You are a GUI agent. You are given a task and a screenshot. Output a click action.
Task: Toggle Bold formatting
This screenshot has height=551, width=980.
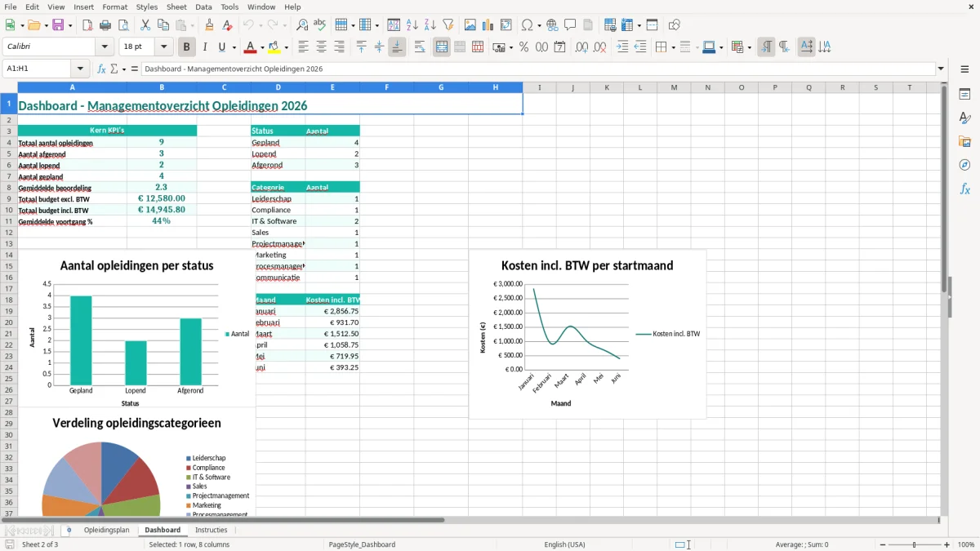187,47
